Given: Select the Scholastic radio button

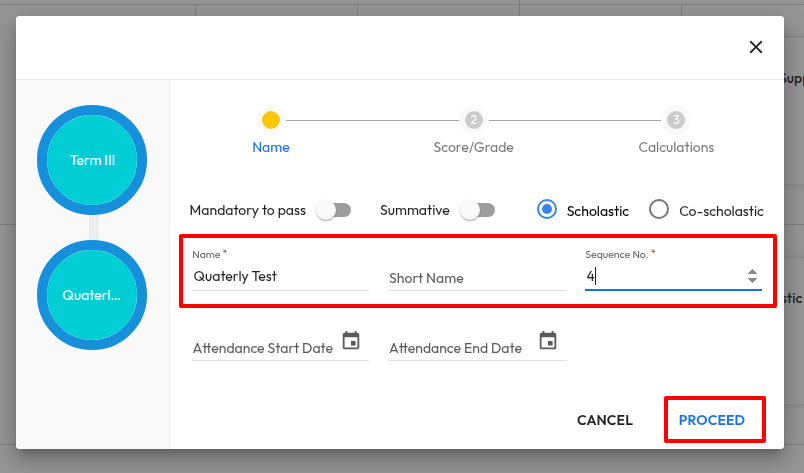Looking at the screenshot, I should 547,210.
